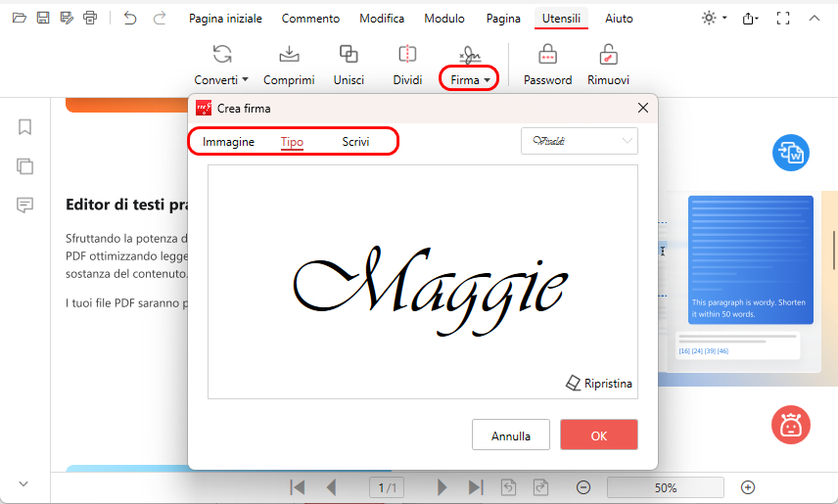
Task: Switch to the Immagine signature tab
Action: click(x=228, y=142)
